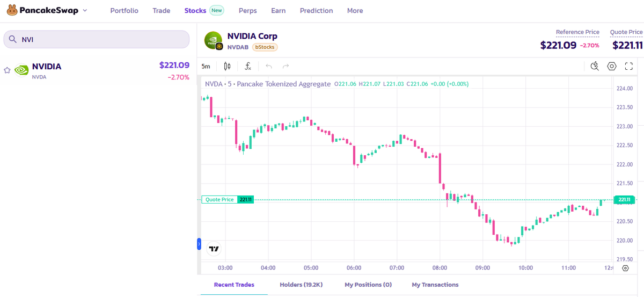Image resolution: width=644 pixels, height=297 pixels.
Task: Open the 5m interval selector
Action: coord(206,66)
